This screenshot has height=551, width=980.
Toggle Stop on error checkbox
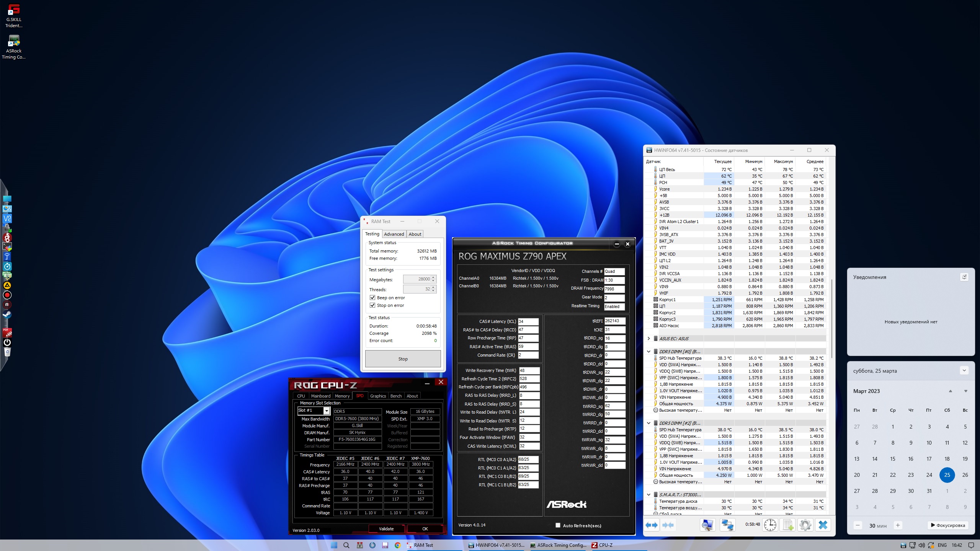coord(372,305)
